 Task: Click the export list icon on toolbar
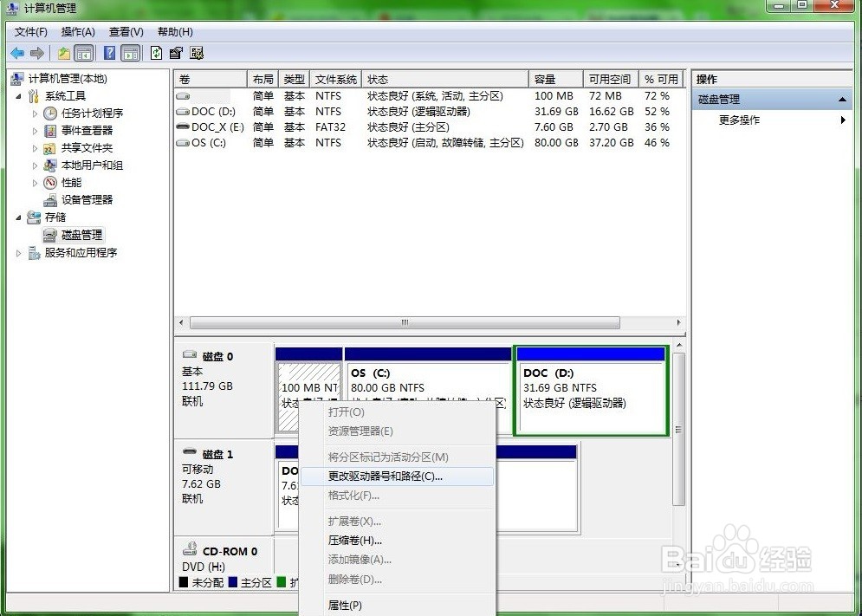[176, 53]
